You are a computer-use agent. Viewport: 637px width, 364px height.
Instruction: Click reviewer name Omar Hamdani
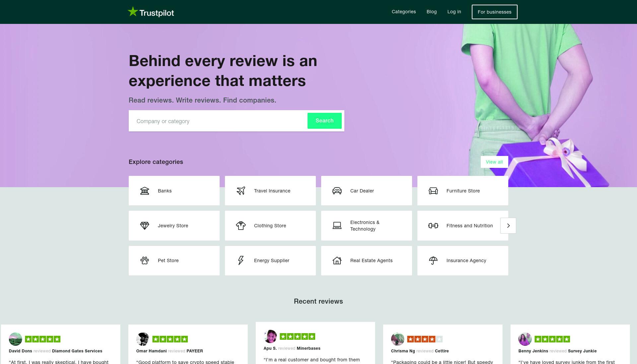(x=151, y=351)
